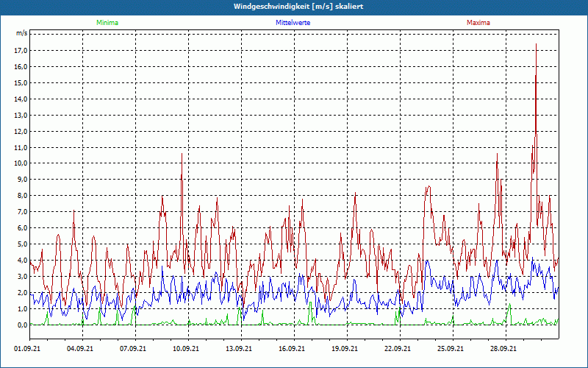Click the 10.09.21 date label

tap(186, 348)
